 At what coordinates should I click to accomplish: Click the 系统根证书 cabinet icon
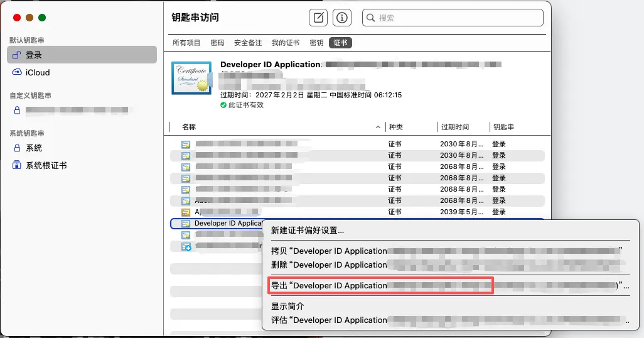click(17, 165)
